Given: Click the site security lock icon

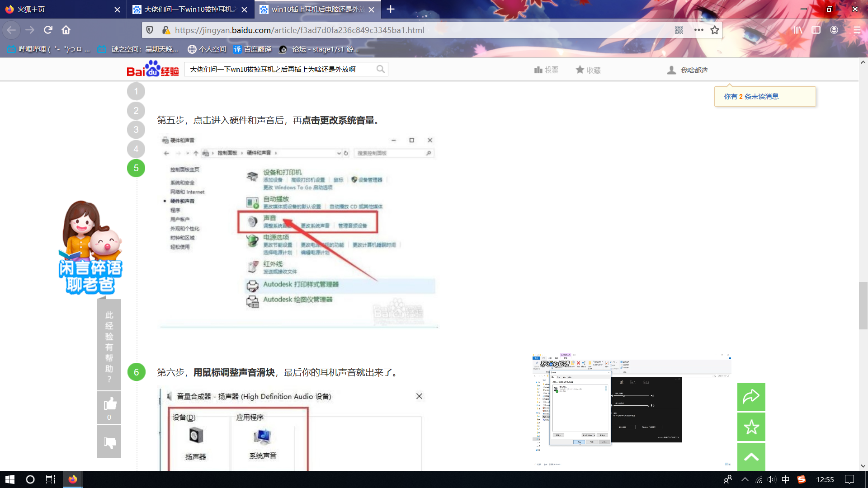Looking at the screenshot, I should click(166, 30).
